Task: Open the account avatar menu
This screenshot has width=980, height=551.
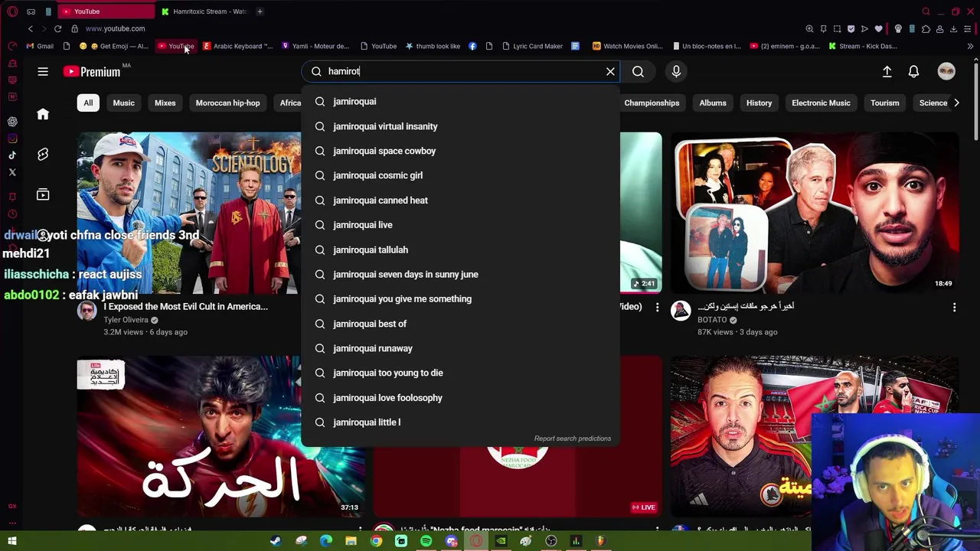Action: tap(946, 71)
